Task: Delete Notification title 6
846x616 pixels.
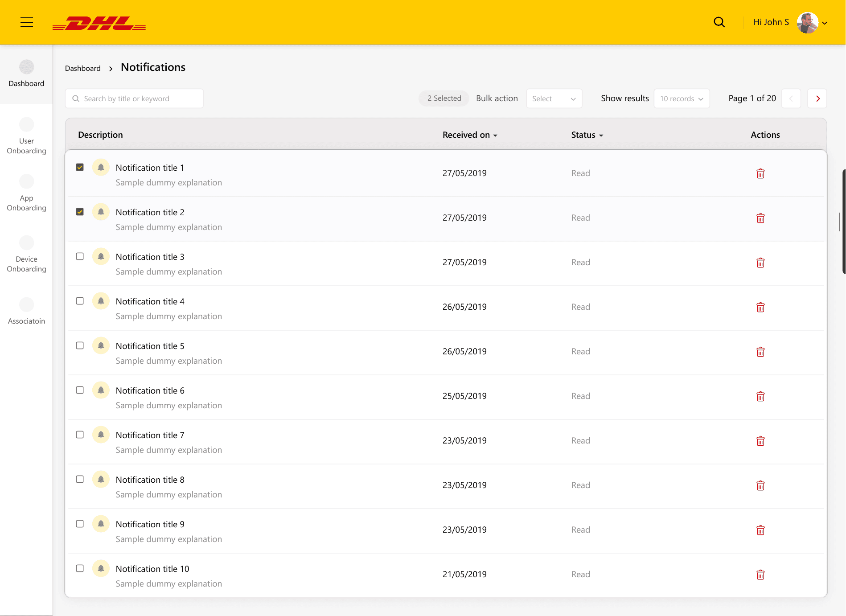Action: [760, 396]
